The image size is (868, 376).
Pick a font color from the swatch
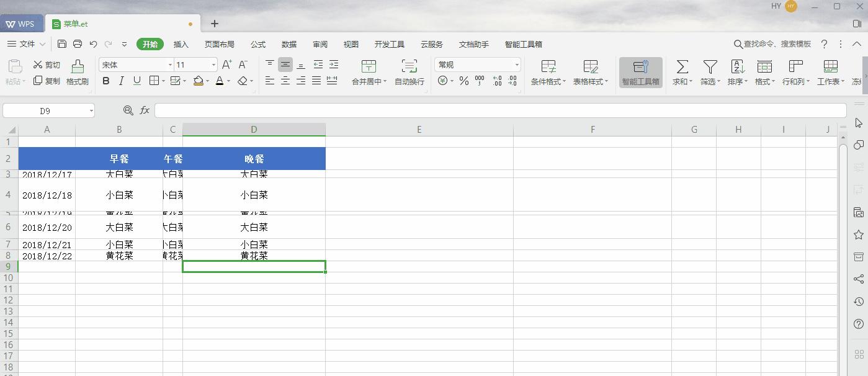[220, 81]
